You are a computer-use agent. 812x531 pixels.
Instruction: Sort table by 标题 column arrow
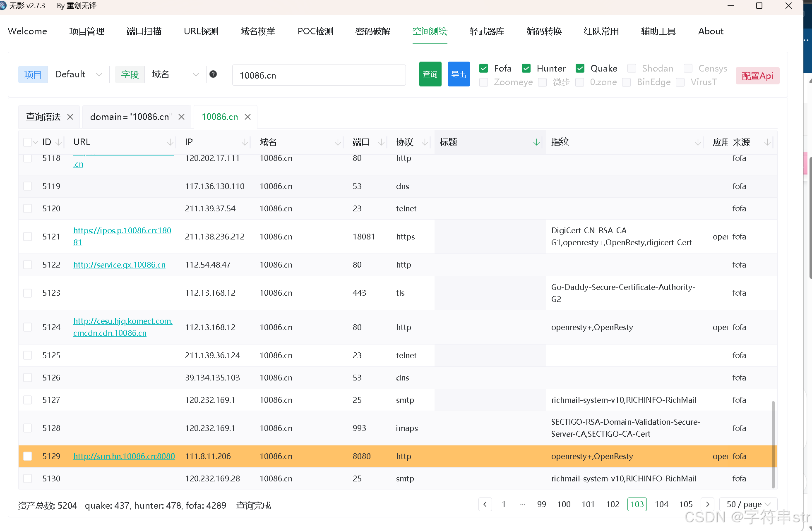point(536,142)
